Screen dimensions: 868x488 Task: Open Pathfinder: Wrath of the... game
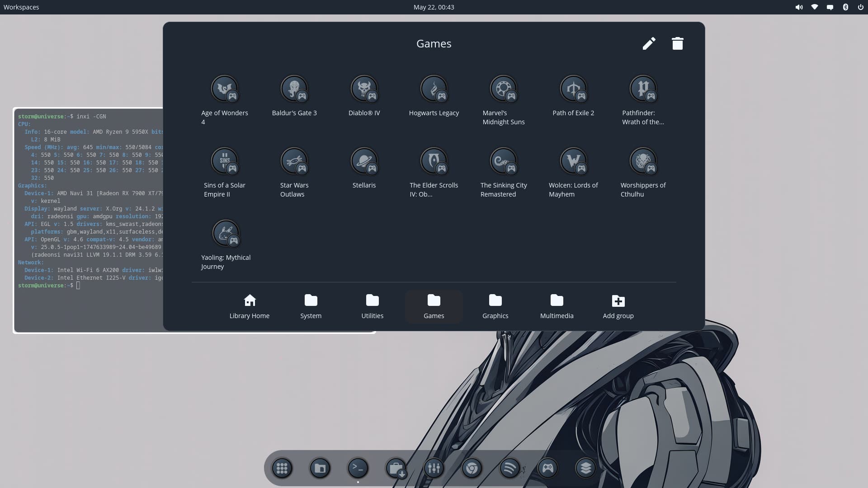(643, 89)
